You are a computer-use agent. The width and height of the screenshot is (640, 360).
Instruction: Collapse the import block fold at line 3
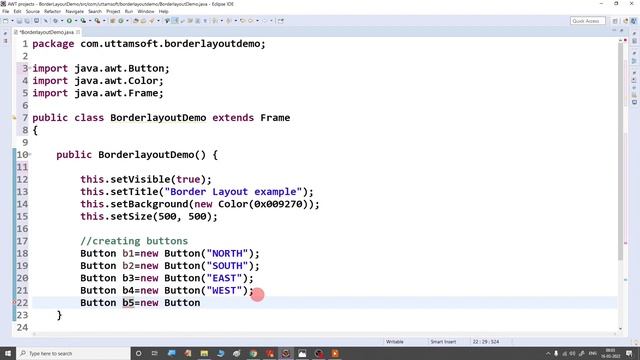(30, 68)
